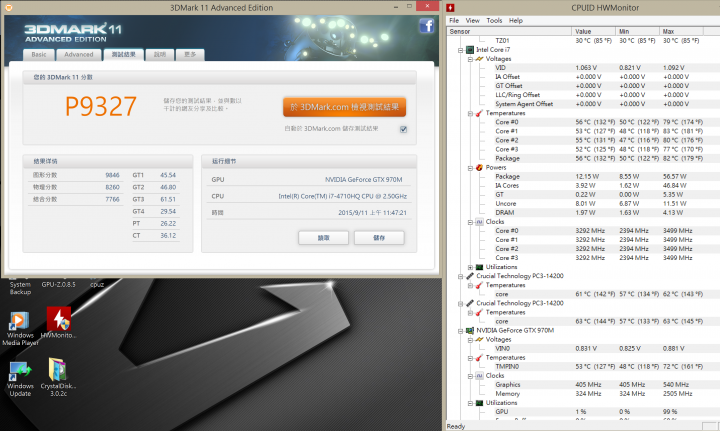Select Intel Core i7 chip icon in HWMonitor

coord(470,50)
